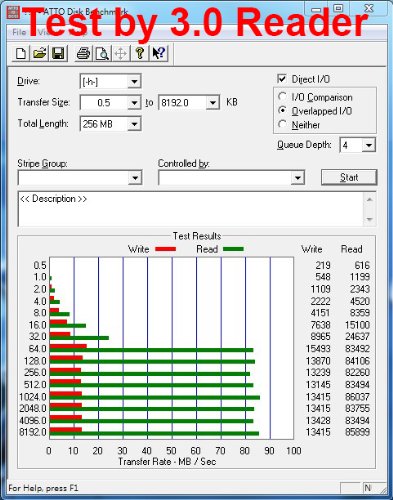The width and height of the screenshot is (393, 500).
Task: Click the write value 15493
Action: click(318, 349)
